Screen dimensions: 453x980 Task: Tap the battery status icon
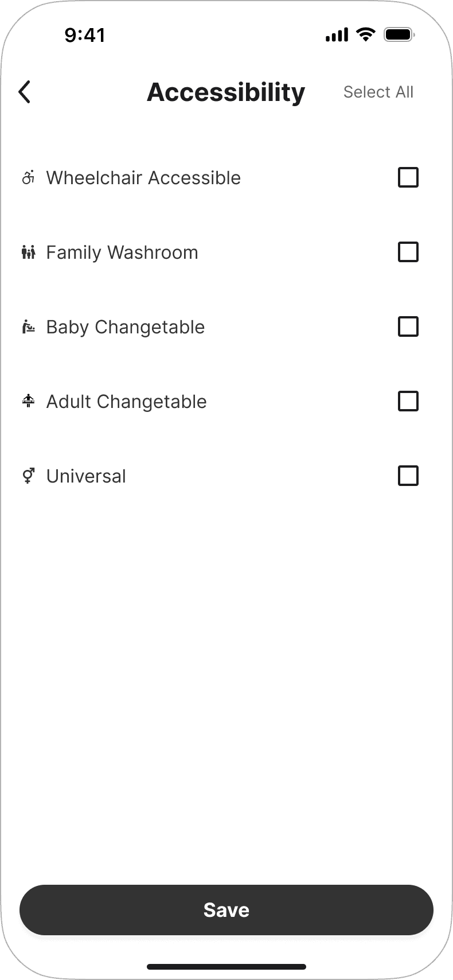coord(399,34)
